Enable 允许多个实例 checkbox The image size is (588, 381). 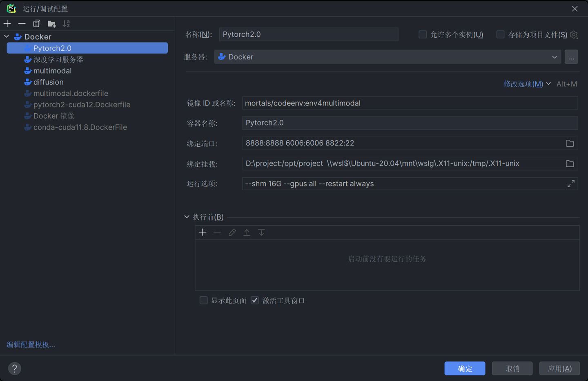coord(423,34)
